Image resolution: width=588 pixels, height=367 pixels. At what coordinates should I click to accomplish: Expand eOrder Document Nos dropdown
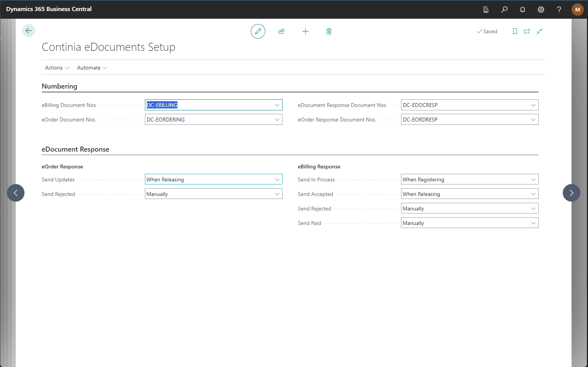[277, 120]
